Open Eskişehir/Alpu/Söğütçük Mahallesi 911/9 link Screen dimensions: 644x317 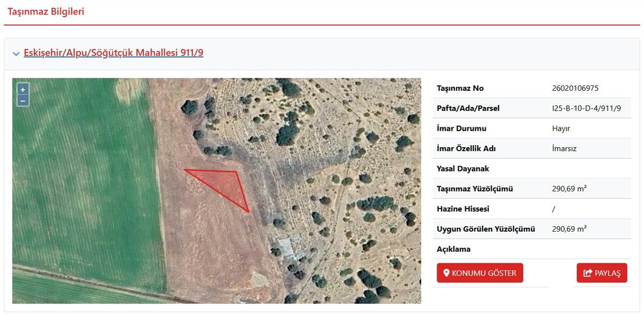[113, 53]
